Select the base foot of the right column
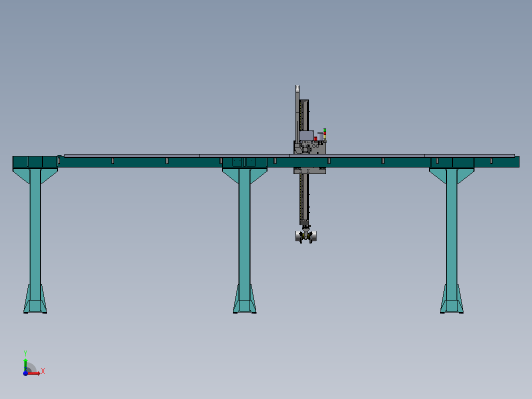Screen dimensions: 532x399 (x=451, y=299)
